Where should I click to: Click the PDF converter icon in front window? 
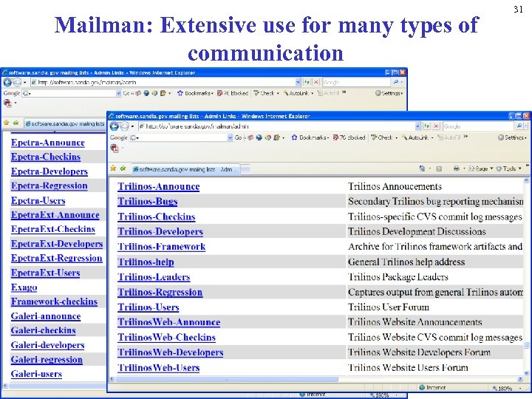point(115,149)
